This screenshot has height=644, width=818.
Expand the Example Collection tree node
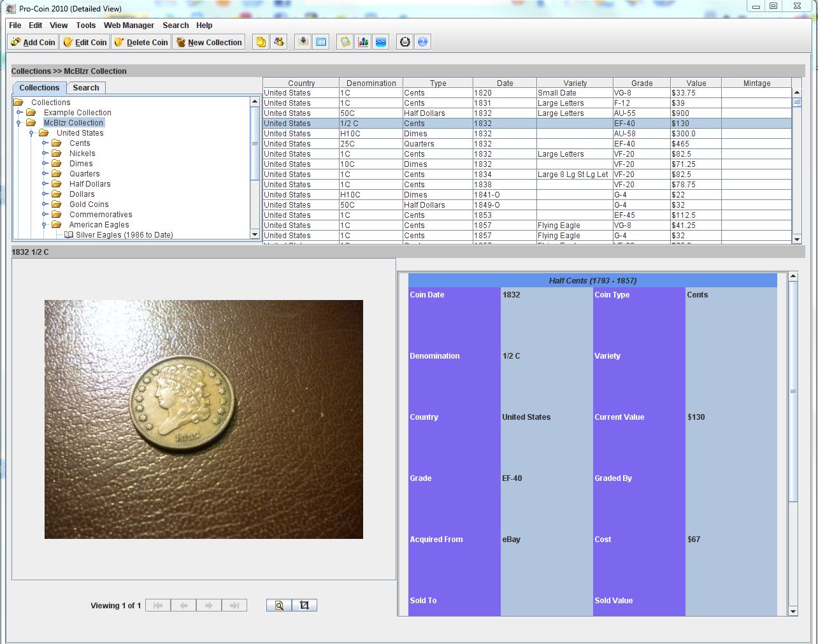point(19,113)
